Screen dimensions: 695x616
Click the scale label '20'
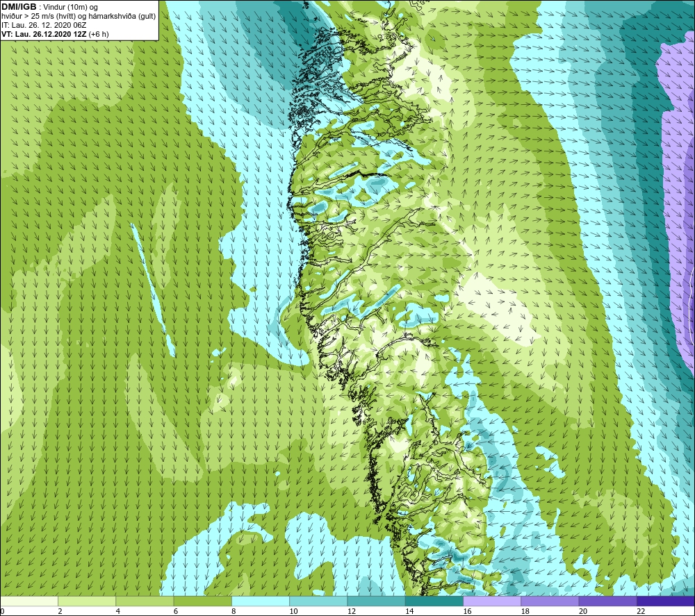coord(583,612)
